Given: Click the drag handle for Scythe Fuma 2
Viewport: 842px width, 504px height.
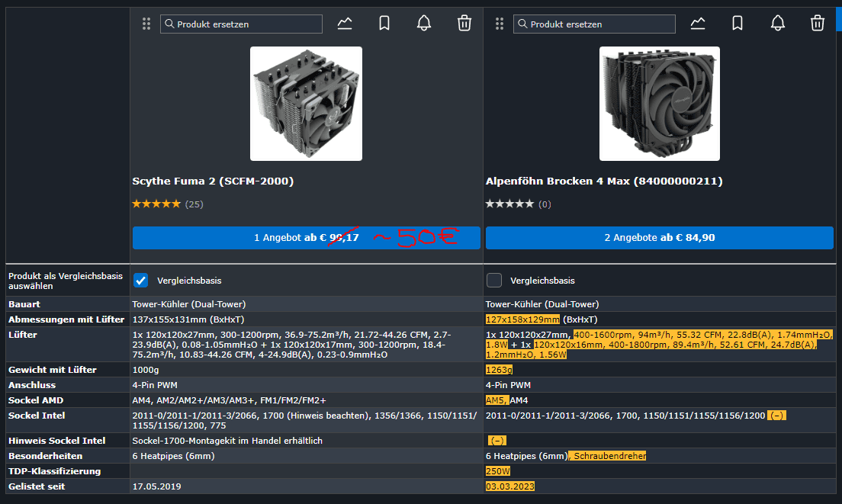Looking at the screenshot, I should pyautogui.click(x=146, y=24).
